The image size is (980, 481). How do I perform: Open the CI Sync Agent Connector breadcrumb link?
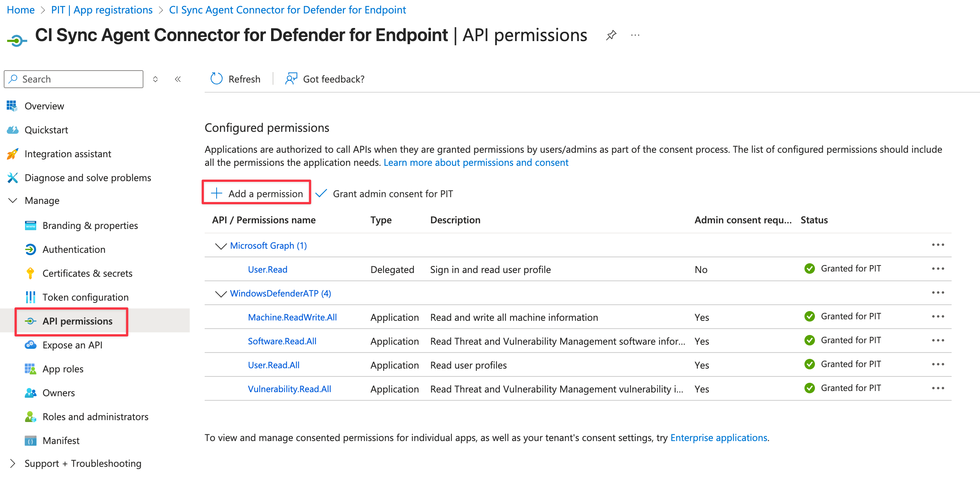[x=288, y=9]
